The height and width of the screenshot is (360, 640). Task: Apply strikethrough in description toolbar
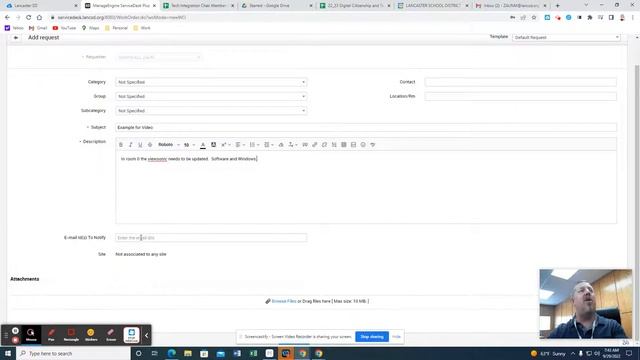pyautogui.click(x=150, y=145)
